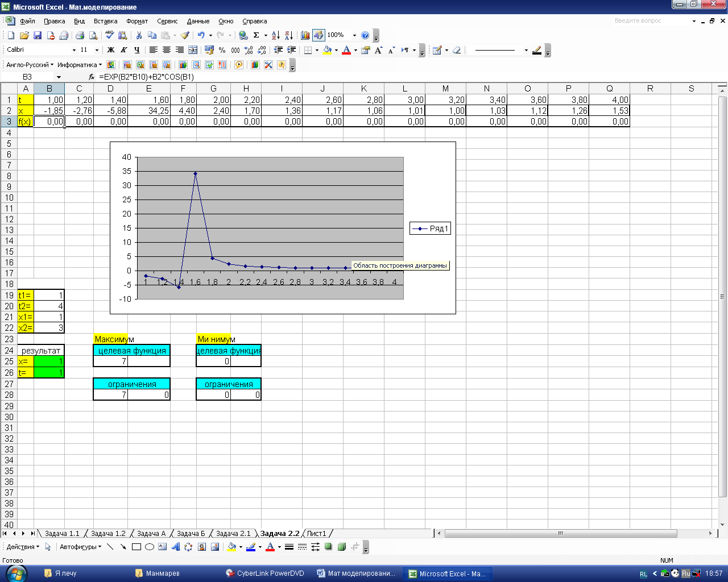
Task: Click the Ряд1 chart legend entry
Action: (431, 228)
